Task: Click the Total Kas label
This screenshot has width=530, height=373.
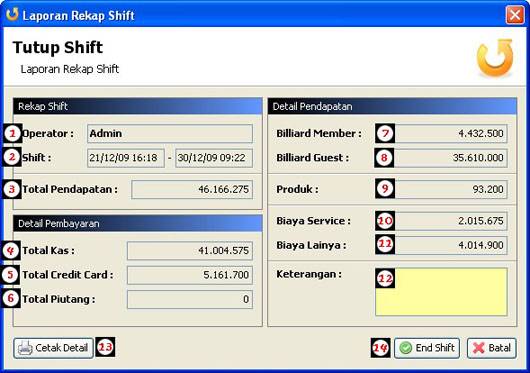Action: pyautogui.click(x=48, y=251)
